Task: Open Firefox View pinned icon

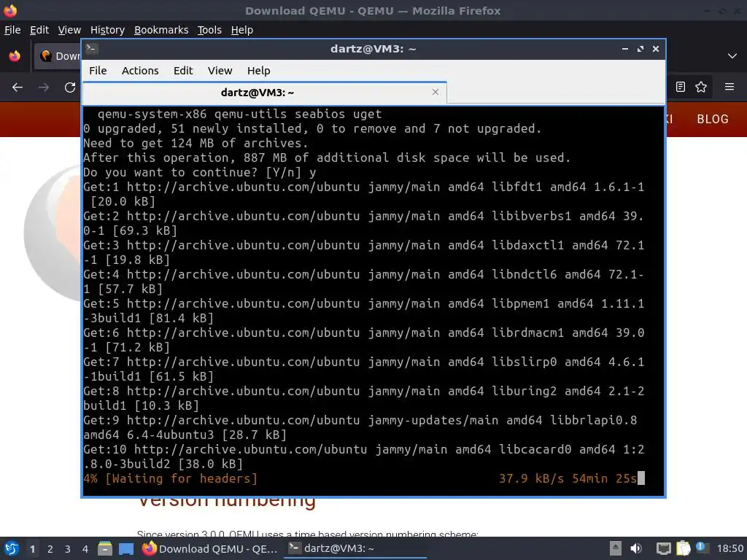Action: [15, 56]
